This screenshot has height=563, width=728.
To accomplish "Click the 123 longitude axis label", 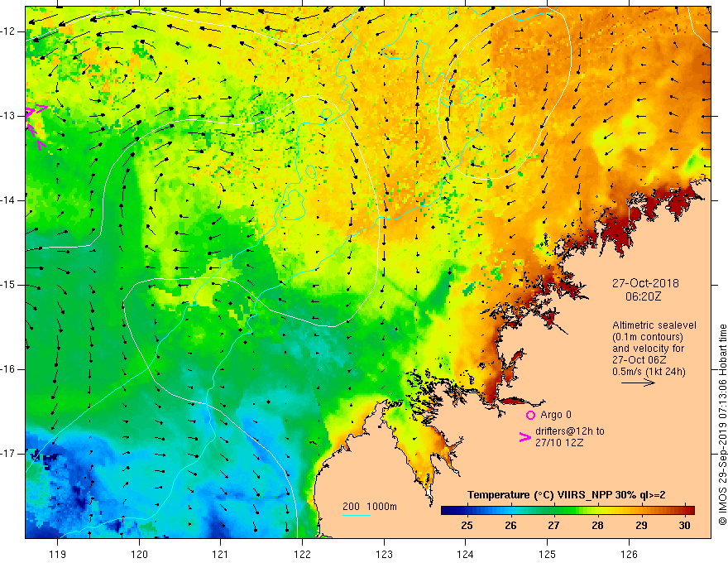I will coord(384,554).
